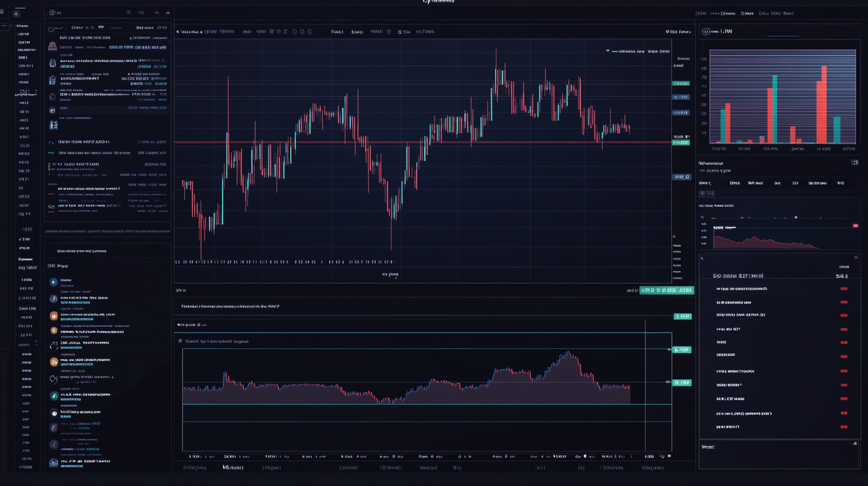Screen dimensions: 868x486
Task: Expand the collapse chevron at the watchlist top right
Action: [168, 13]
